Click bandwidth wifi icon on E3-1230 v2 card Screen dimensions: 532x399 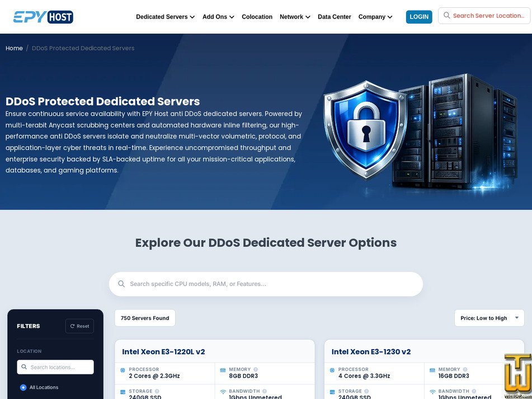(x=432, y=392)
